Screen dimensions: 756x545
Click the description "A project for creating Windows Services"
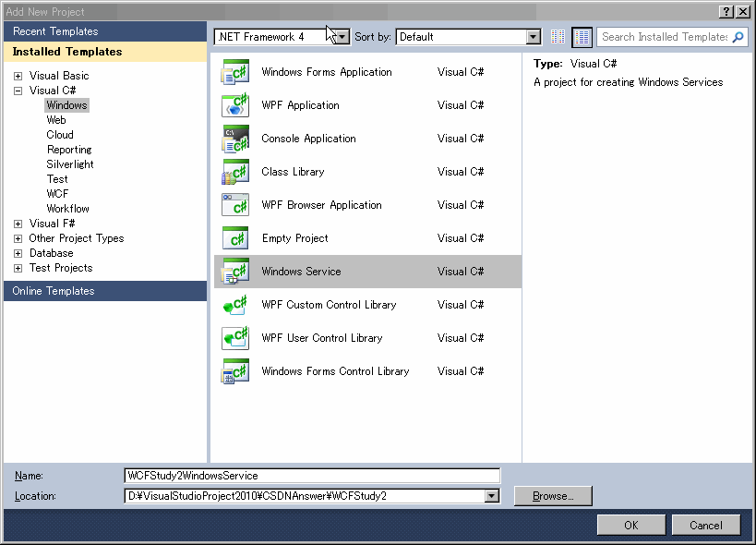coord(629,82)
